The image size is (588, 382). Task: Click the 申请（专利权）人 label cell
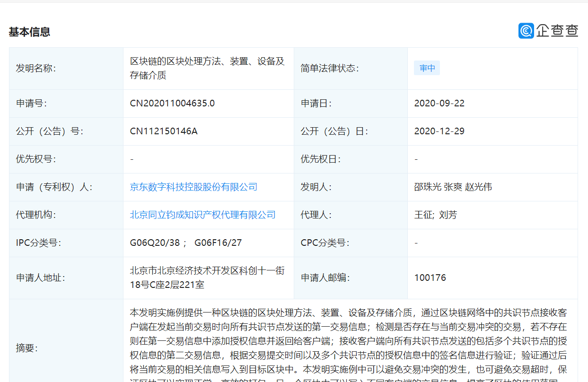tap(66, 187)
